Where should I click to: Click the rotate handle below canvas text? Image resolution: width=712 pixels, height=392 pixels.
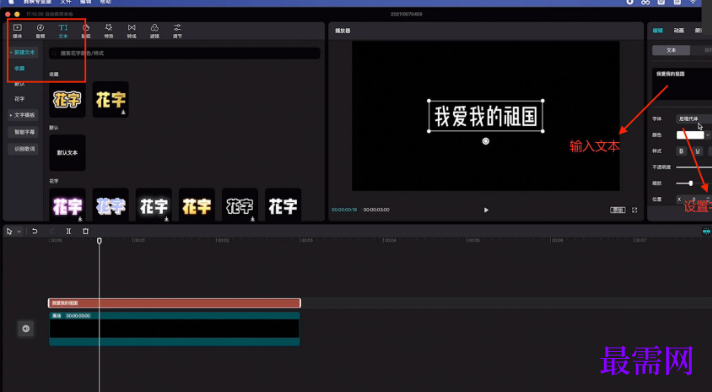tap(485, 141)
